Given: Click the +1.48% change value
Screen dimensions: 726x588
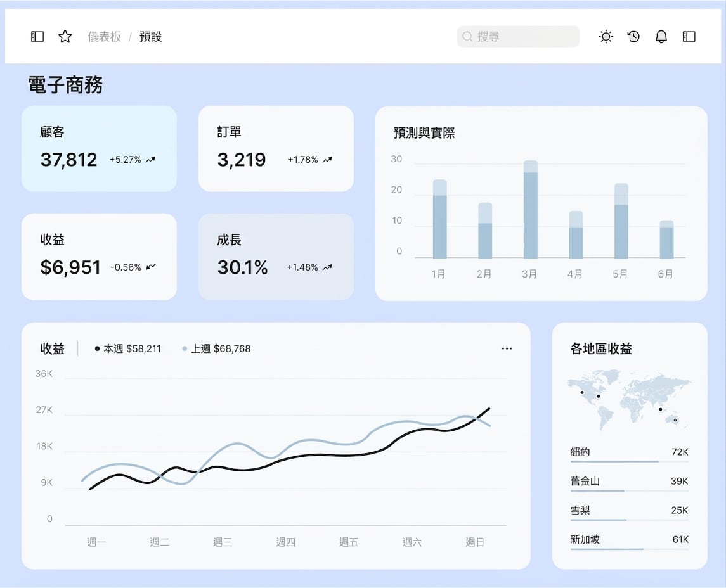Looking at the screenshot, I should click(302, 267).
